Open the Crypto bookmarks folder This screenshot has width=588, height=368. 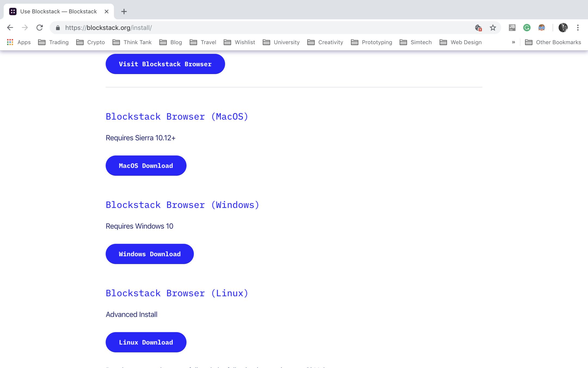tap(91, 42)
